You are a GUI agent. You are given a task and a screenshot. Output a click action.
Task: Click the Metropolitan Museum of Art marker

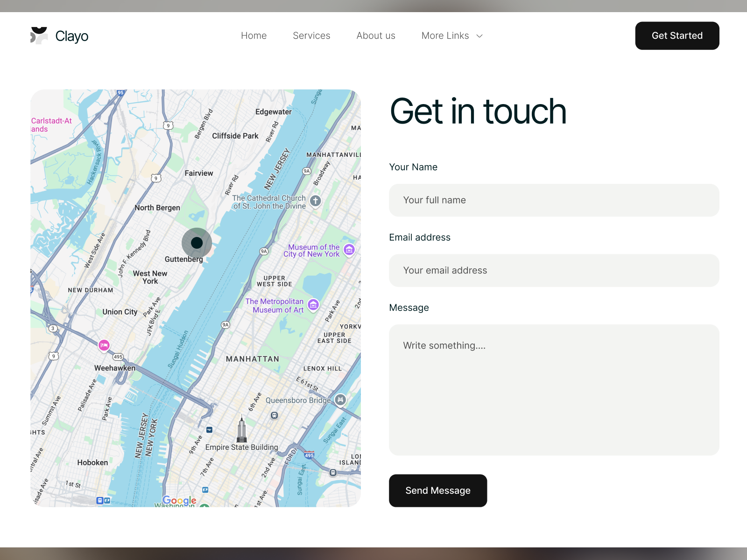click(x=314, y=305)
